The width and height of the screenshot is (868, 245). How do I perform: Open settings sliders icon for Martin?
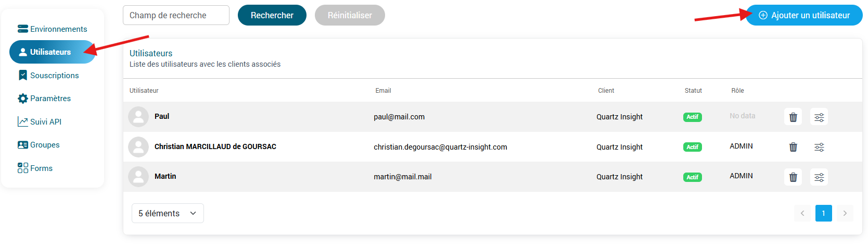[819, 177]
